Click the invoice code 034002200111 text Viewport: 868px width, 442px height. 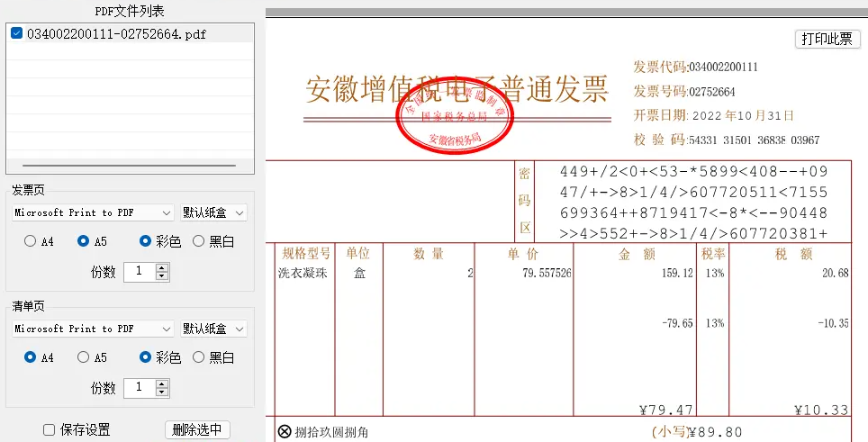723,67
